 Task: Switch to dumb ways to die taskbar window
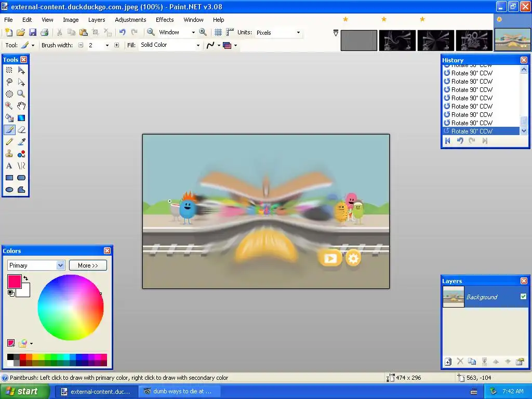tap(179, 391)
